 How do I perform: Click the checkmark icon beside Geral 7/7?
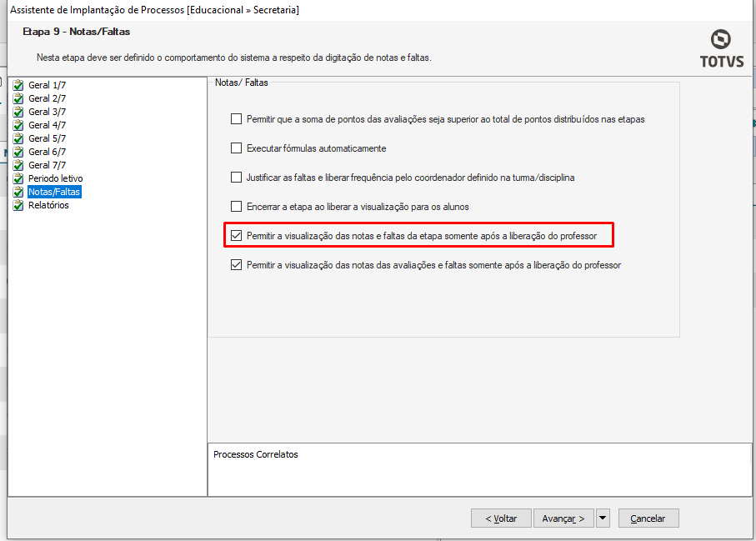click(18, 165)
